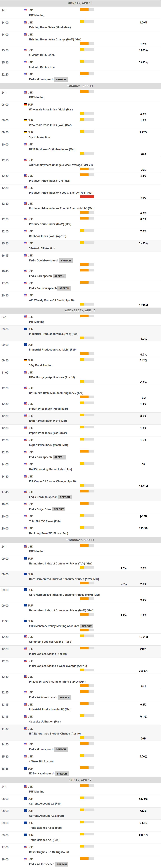Click the US flag next to NFIB Business Optimism Index
Screen dimensions: 161x868
[x=26, y=144]
